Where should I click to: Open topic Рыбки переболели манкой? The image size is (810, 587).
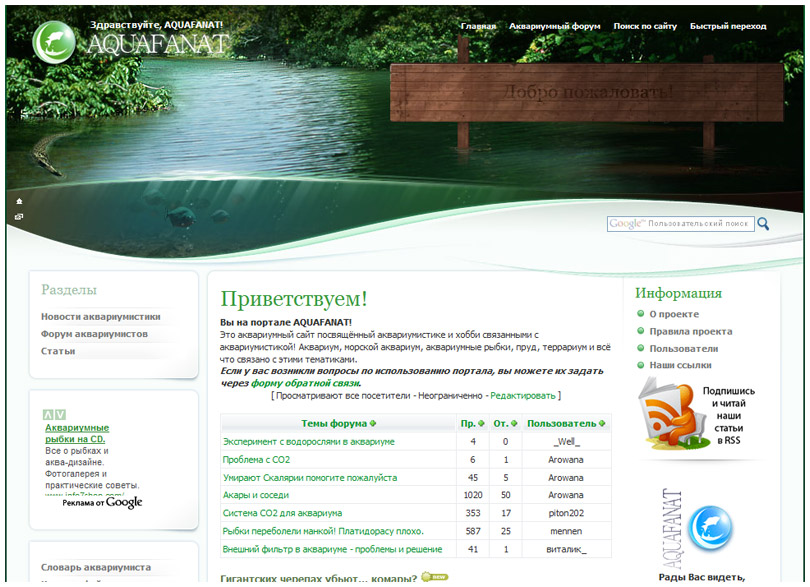pyautogui.click(x=323, y=531)
